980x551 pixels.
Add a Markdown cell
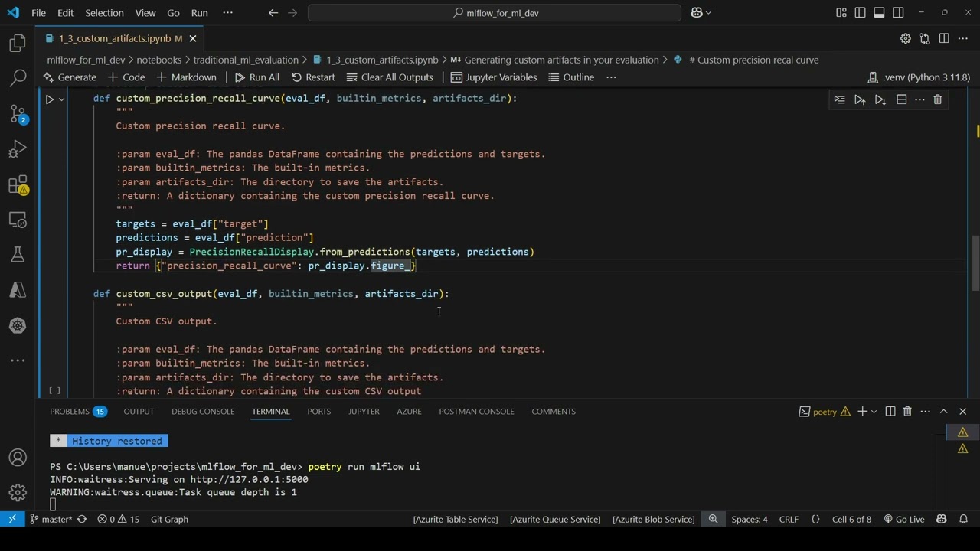point(186,77)
